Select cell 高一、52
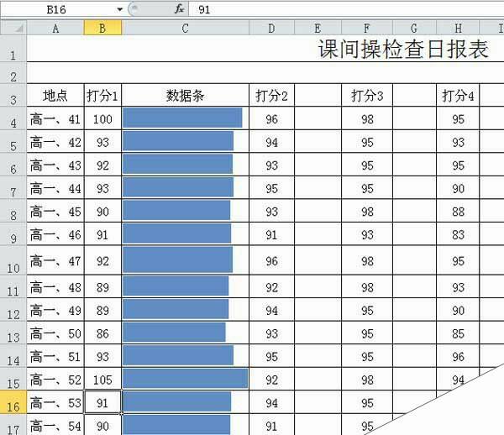The height and width of the screenshot is (435, 504). 55,380
